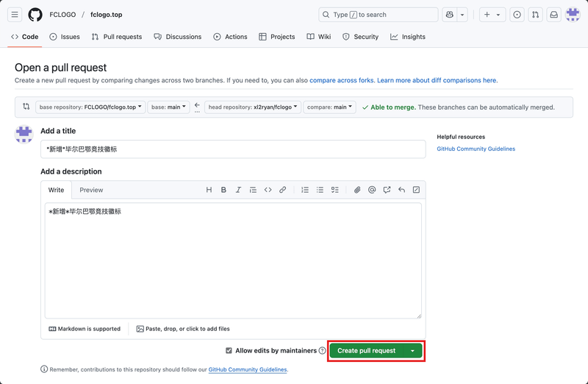View your pull requests icon in header
Image resolution: width=588 pixels, height=384 pixels.
(535, 15)
